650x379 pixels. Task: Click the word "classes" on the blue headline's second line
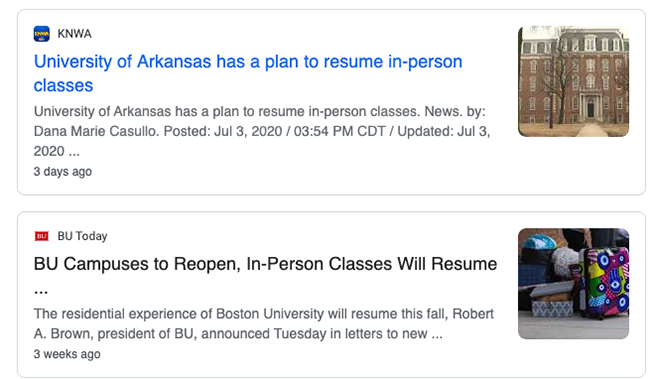pos(63,85)
